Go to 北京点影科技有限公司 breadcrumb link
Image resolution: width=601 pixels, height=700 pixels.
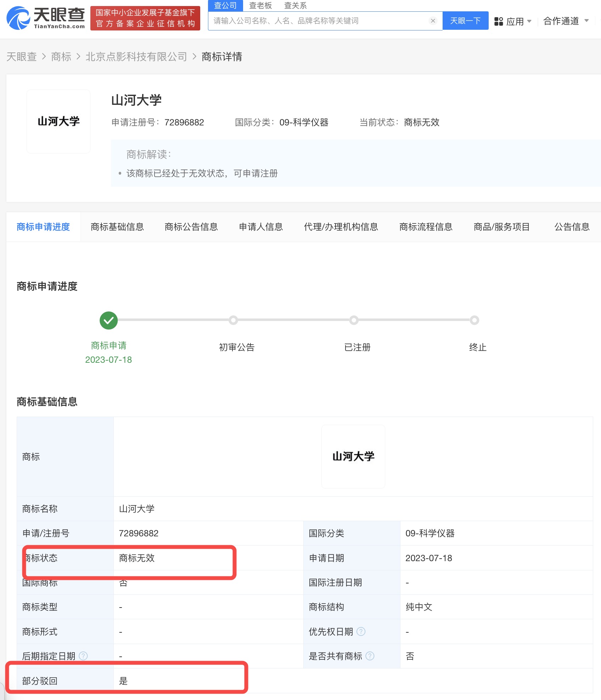tap(136, 57)
